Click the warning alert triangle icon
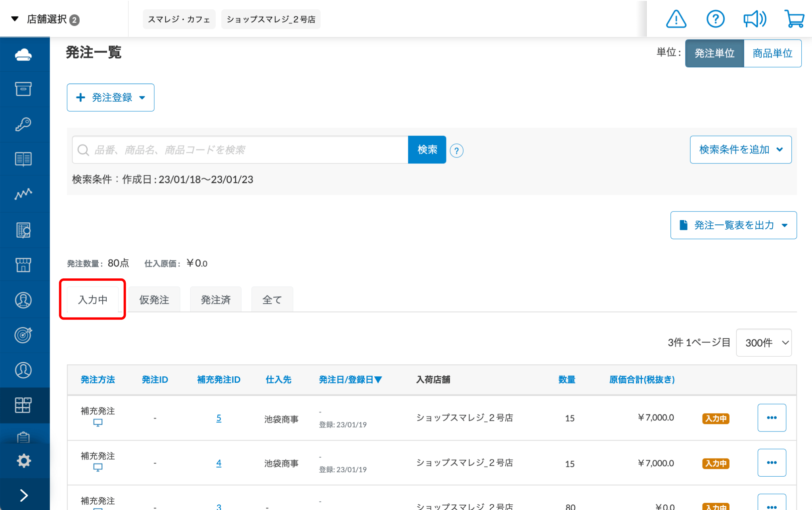Image resolution: width=812 pixels, height=510 pixels. click(x=676, y=19)
